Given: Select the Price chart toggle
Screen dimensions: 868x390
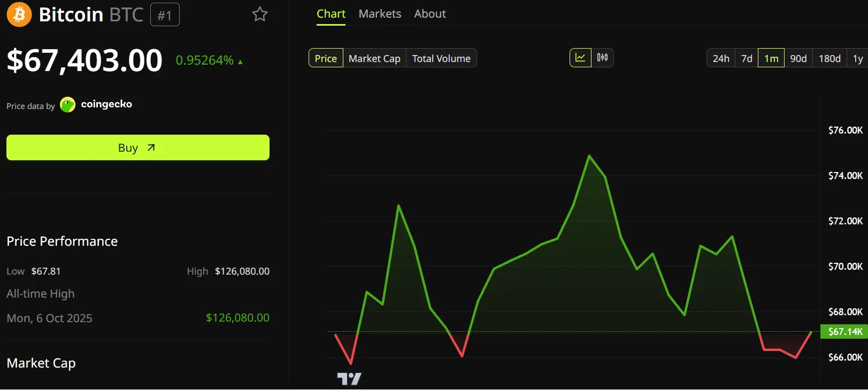Looking at the screenshot, I should (326, 58).
